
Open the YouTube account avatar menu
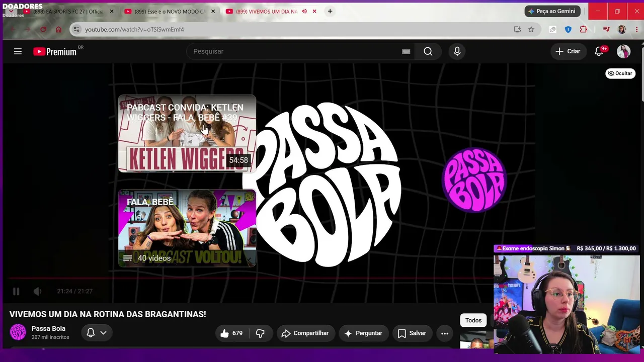click(x=623, y=51)
